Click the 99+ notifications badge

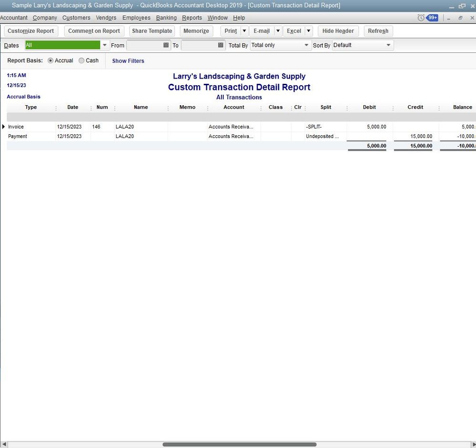[x=432, y=18]
